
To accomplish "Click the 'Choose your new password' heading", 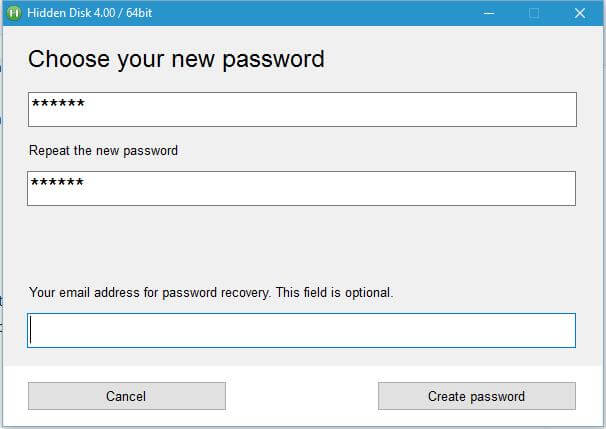I will click(x=176, y=59).
